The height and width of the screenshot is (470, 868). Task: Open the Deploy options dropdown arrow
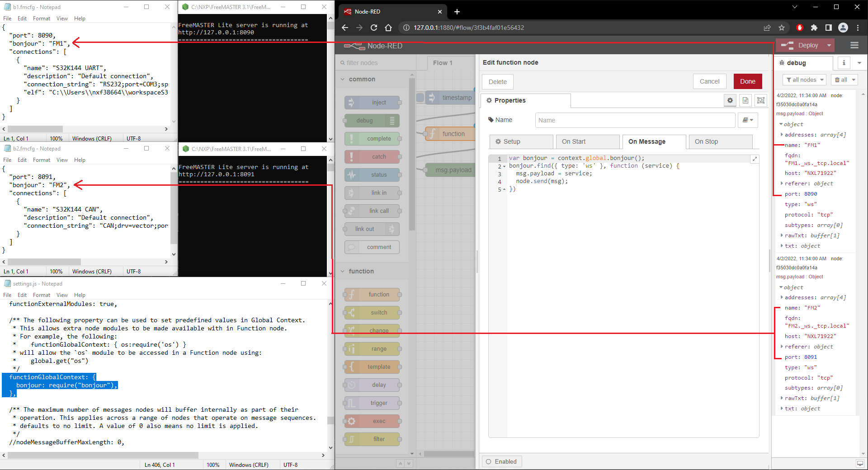(x=829, y=45)
